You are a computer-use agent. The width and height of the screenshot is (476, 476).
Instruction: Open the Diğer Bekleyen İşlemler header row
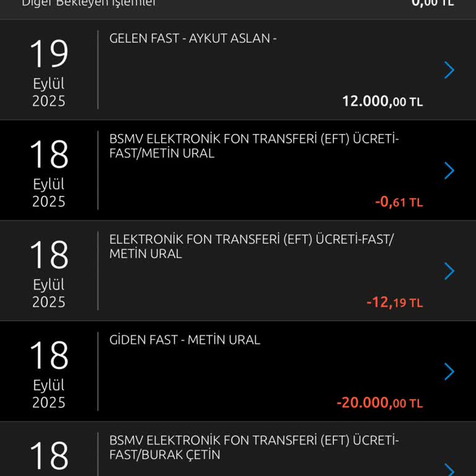pos(89,3)
